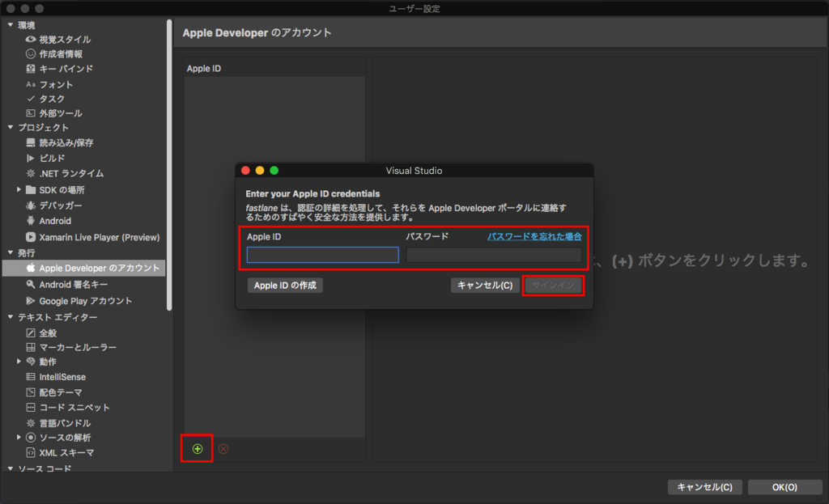Click the タスク checkmark icon
The height and width of the screenshot is (504, 829).
[31, 98]
